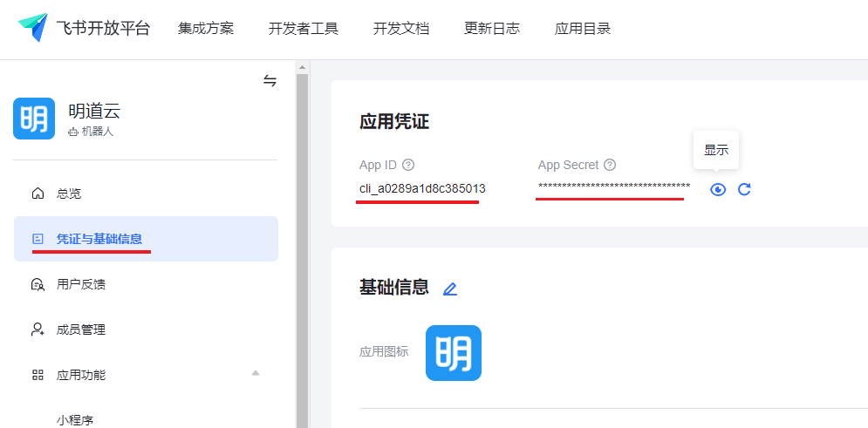Screen dimensions: 868x428
Task: Open 开发者工具 in top navigation
Action: (x=304, y=29)
